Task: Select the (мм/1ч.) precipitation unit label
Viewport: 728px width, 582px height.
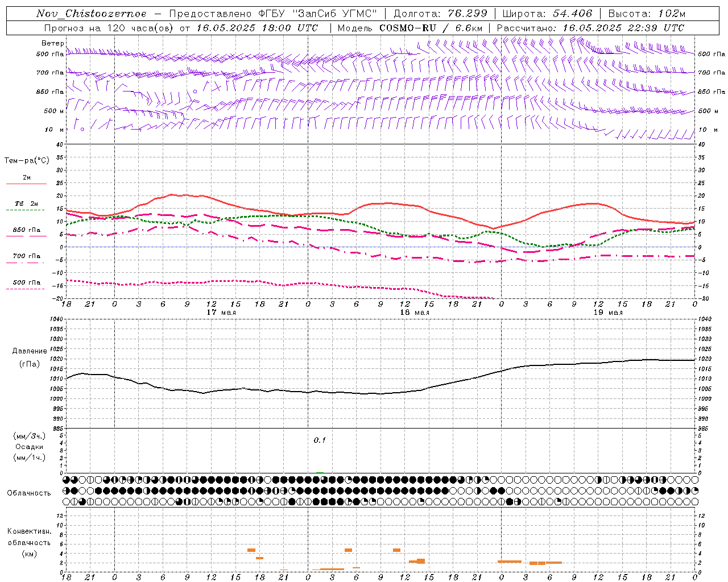Action: [x=30, y=458]
